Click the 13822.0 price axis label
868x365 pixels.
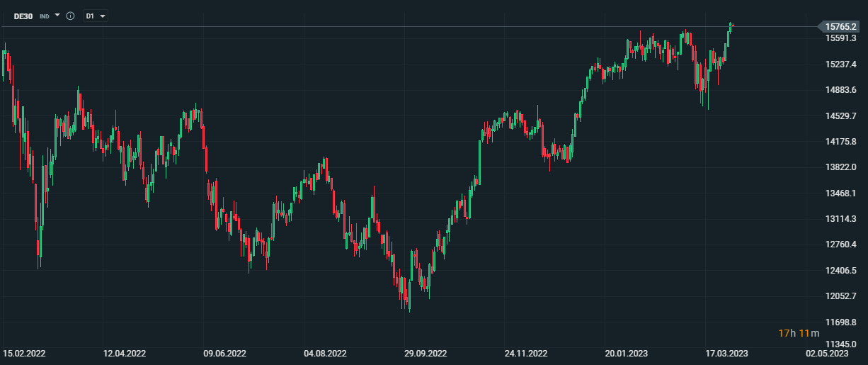click(x=840, y=167)
